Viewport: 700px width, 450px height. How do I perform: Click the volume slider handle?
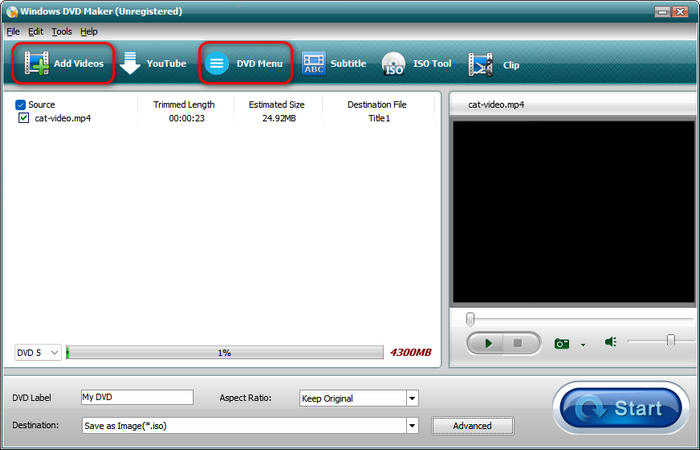click(670, 341)
